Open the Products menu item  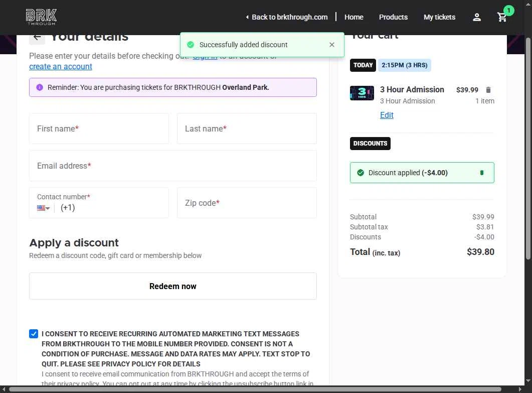click(393, 17)
